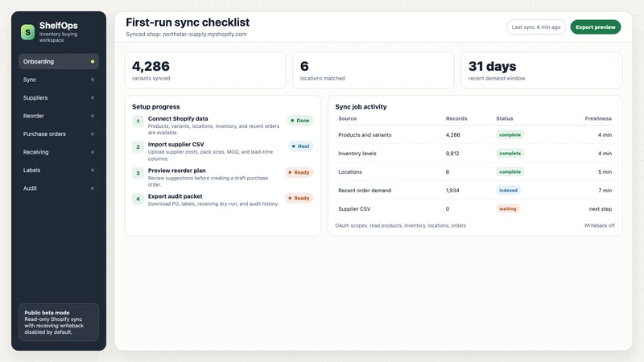Open the Labels sidebar item

(x=59, y=170)
